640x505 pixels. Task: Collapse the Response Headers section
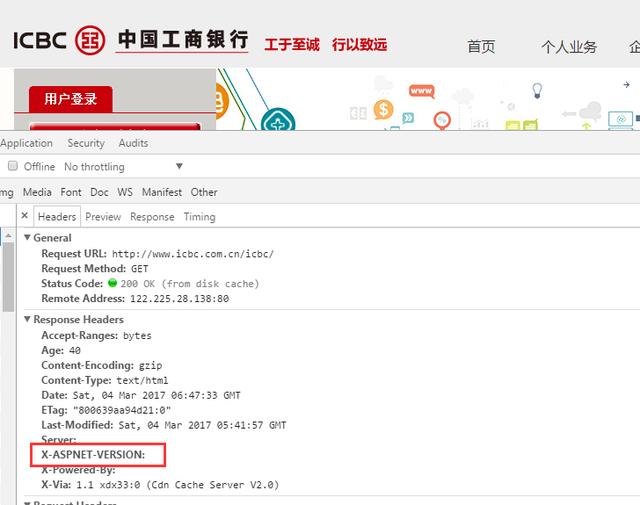27,319
